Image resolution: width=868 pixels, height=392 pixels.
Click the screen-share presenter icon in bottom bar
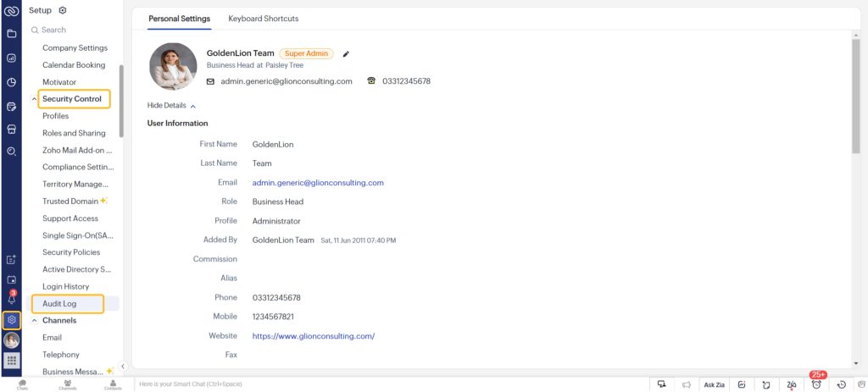pyautogui.click(x=661, y=384)
